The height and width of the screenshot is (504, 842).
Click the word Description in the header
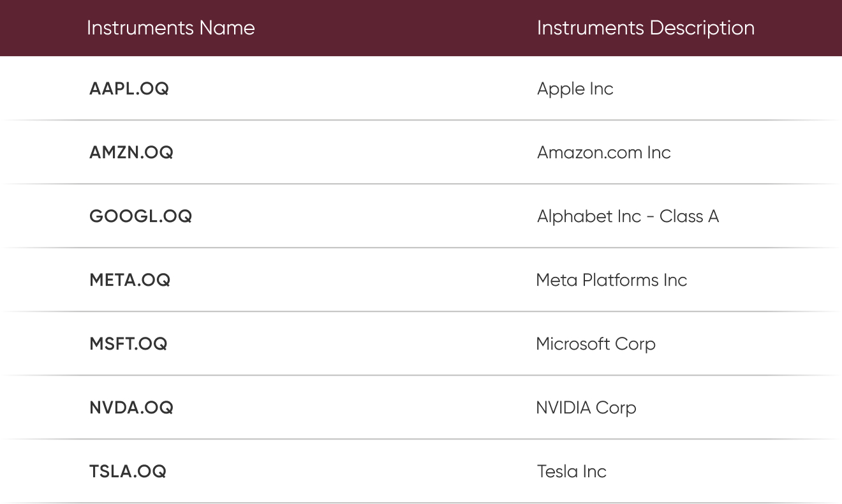702,28
